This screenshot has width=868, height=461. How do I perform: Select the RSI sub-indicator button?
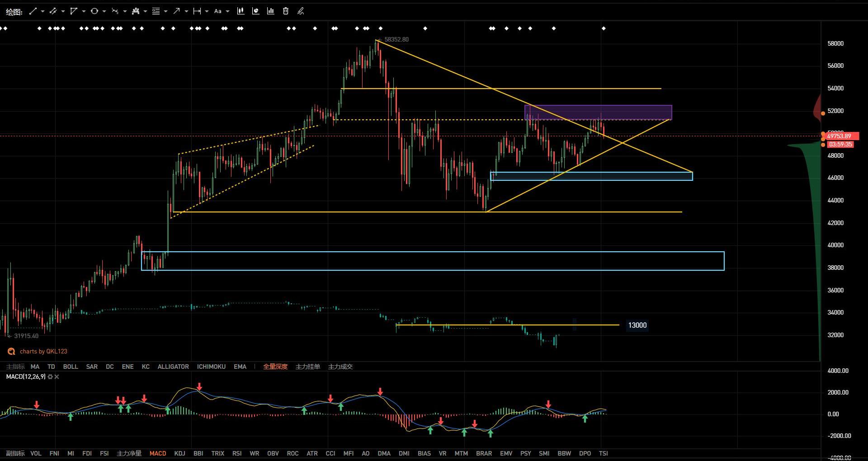tap(237, 453)
